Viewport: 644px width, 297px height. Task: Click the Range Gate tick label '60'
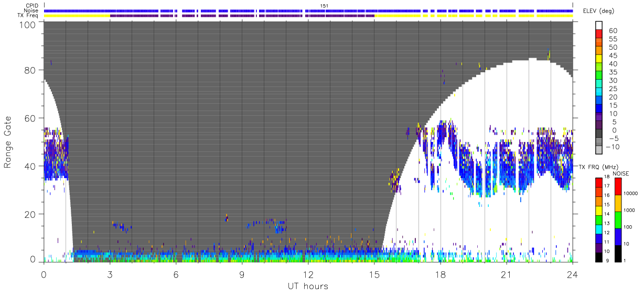point(30,118)
